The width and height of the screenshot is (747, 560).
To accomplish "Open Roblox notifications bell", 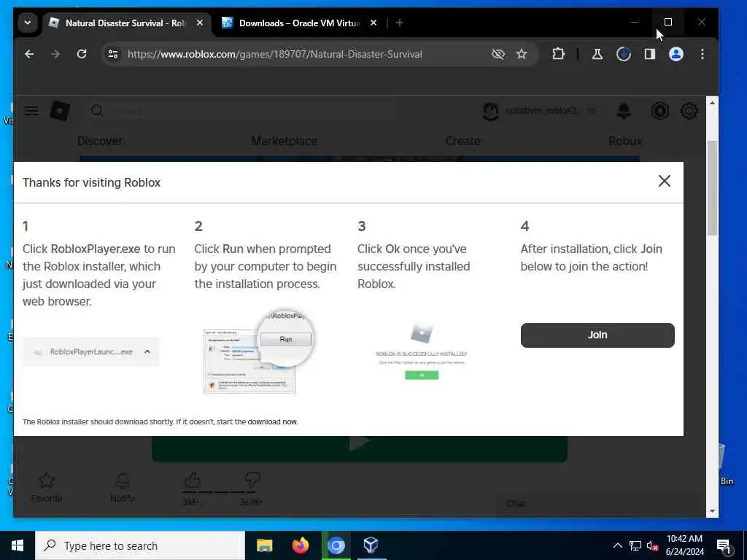I will [x=624, y=111].
